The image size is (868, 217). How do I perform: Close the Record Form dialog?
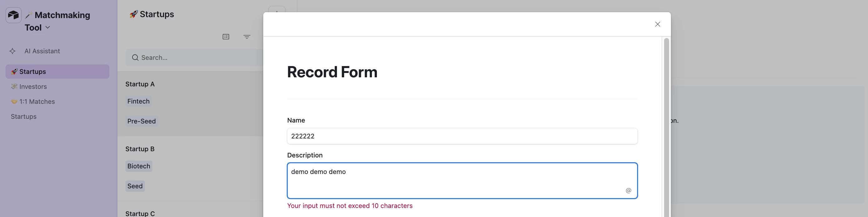pos(658,24)
